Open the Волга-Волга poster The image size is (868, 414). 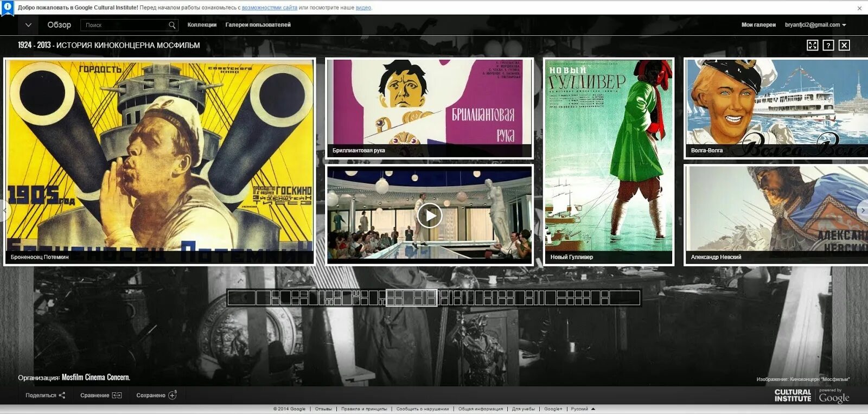point(776,107)
